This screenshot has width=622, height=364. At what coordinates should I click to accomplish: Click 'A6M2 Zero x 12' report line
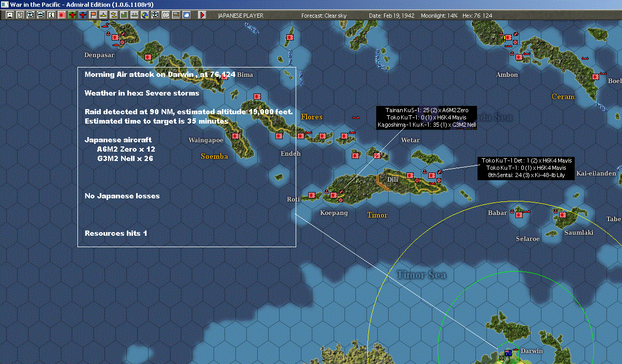click(x=126, y=149)
